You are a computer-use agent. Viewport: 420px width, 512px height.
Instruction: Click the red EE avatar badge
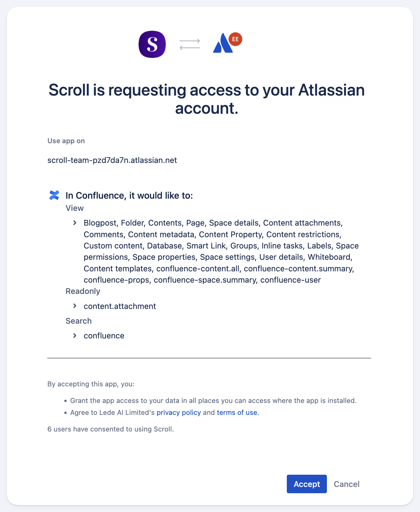click(235, 39)
